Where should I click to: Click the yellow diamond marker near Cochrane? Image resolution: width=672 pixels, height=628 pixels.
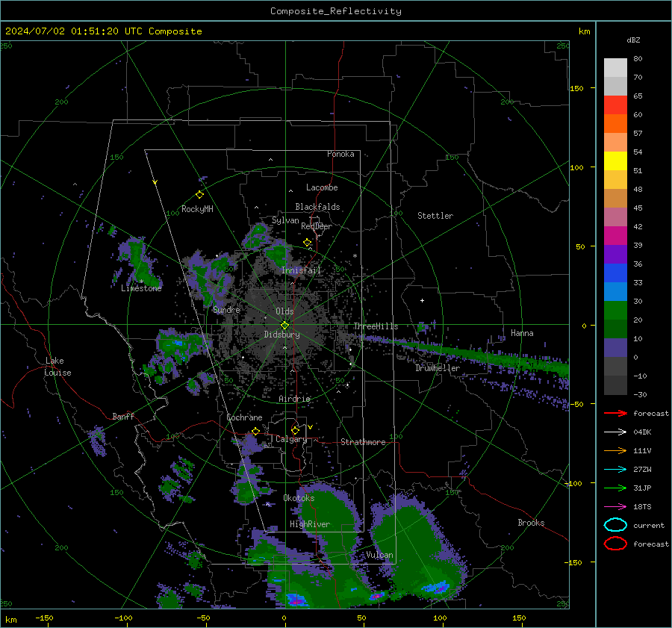click(256, 431)
